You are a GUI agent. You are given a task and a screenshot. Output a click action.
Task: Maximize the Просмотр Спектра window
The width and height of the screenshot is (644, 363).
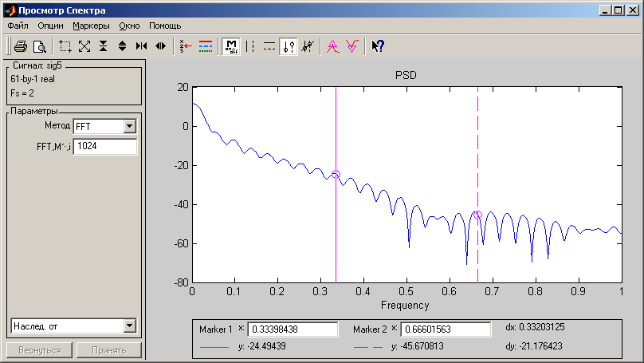click(x=618, y=10)
